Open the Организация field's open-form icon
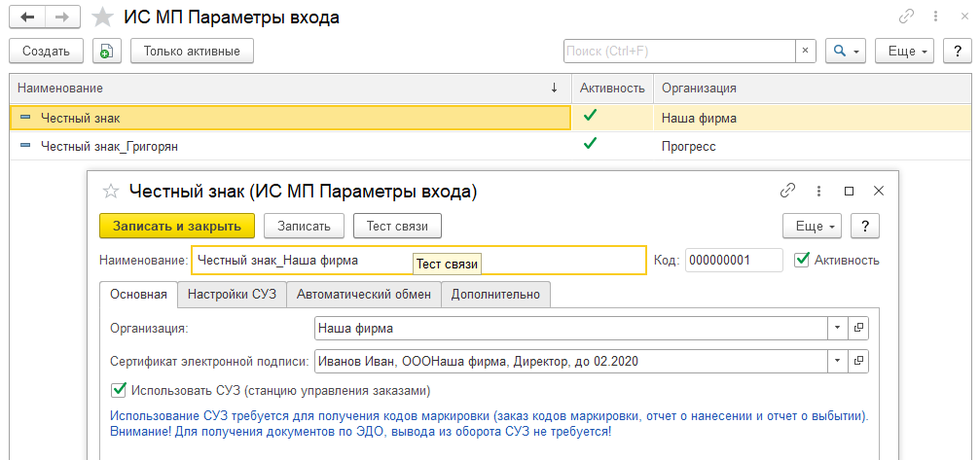Viewport: 980px width, 460px height. (858, 329)
